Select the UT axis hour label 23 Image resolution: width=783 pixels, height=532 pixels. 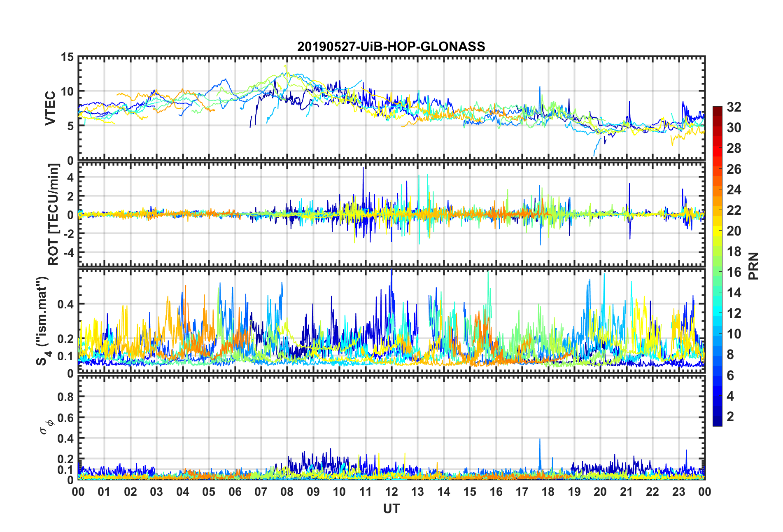point(679,492)
